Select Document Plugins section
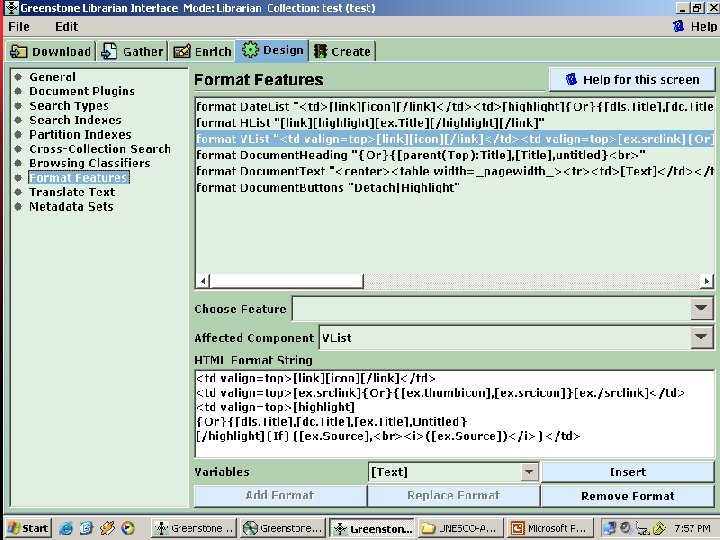Viewport: 720px width, 540px height. [82, 91]
